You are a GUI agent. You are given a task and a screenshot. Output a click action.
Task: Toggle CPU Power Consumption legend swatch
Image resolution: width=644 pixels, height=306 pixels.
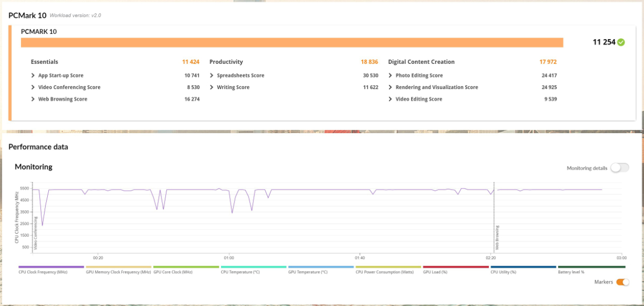tap(389, 267)
